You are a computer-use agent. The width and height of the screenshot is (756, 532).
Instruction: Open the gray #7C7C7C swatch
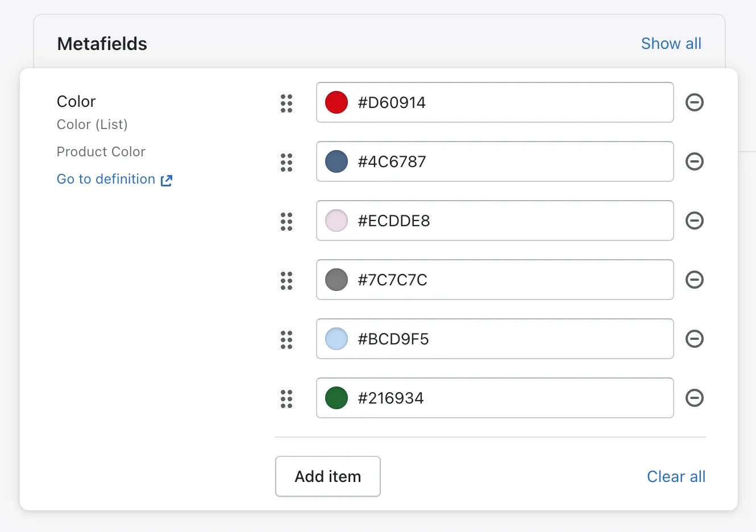tap(337, 280)
